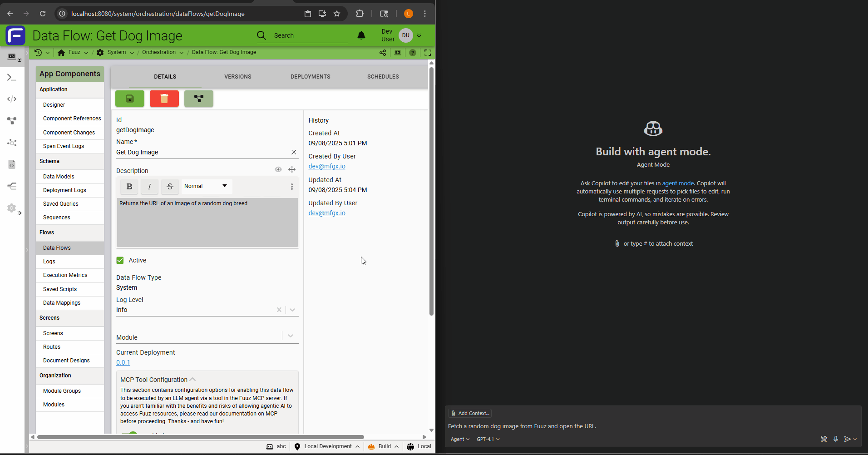Open Saved Scripts in sidebar

[x=70, y=289]
